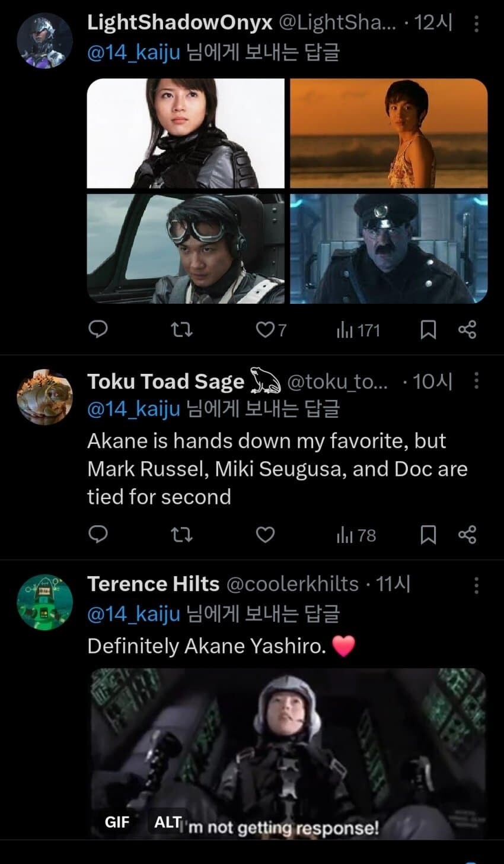Share Toku Toad Sage's tweet
This screenshot has width=504, height=864.
[467, 535]
